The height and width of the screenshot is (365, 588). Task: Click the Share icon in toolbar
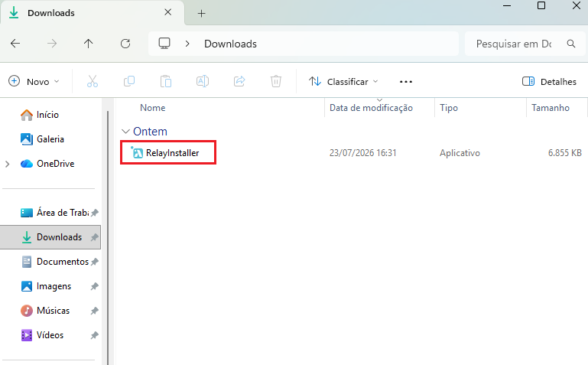click(x=239, y=81)
